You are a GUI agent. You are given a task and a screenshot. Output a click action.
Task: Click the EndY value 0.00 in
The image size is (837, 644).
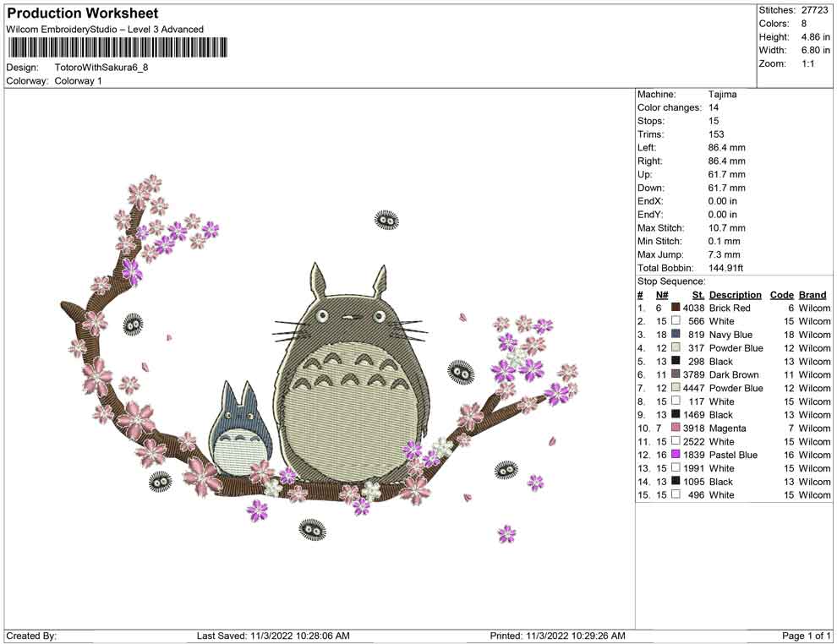[722, 214]
